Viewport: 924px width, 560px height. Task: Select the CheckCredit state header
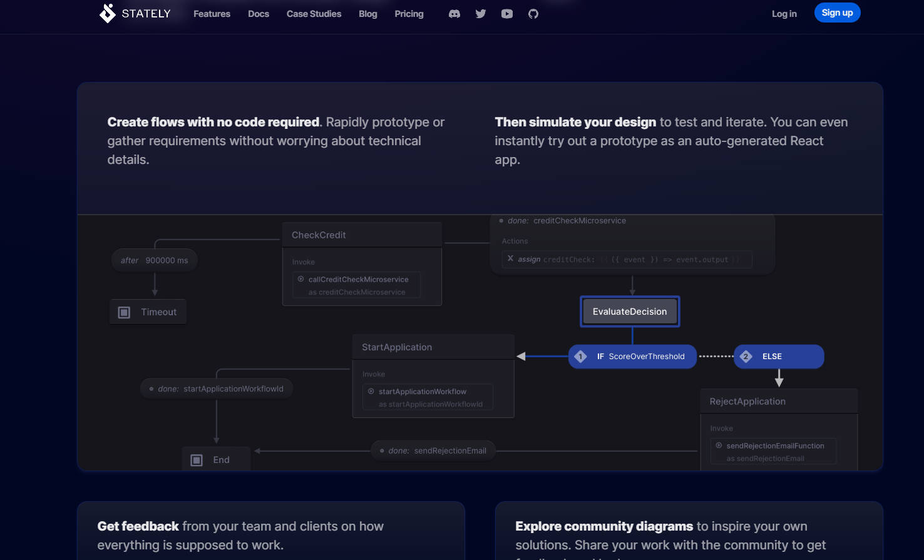pyautogui.click(x=362, y=235)
